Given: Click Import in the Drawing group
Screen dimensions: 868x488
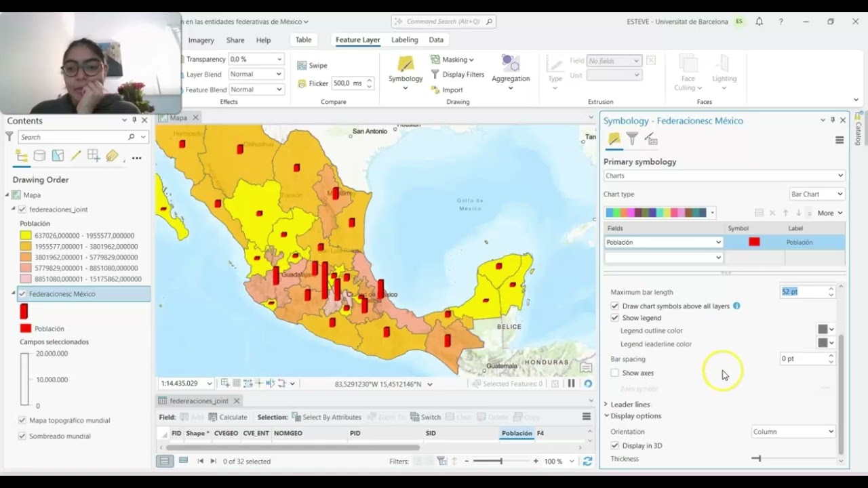Looking at the screenshot, I should pos(447,89).
